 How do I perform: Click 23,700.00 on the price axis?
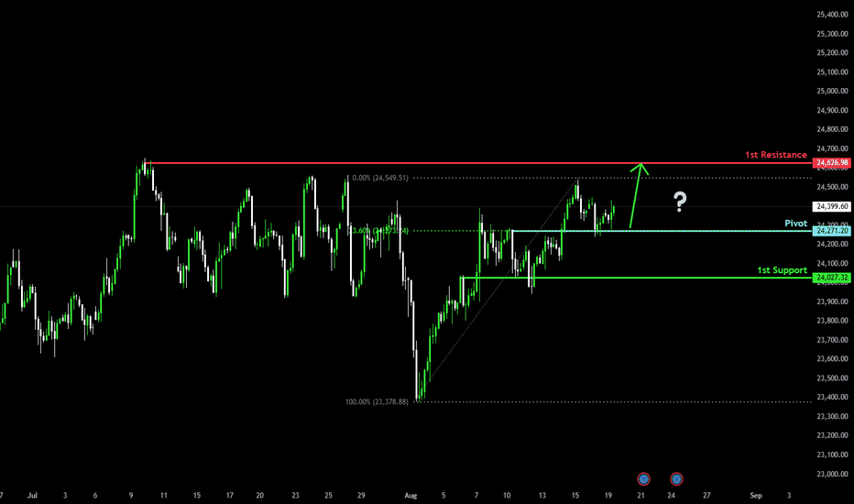[x=832, y=340]
